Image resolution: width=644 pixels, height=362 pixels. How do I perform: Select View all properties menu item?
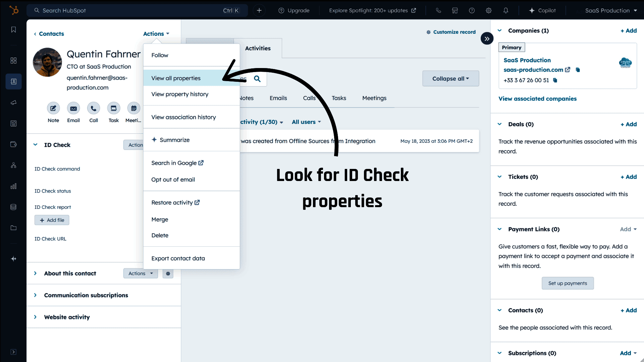[x=176, y=78]
